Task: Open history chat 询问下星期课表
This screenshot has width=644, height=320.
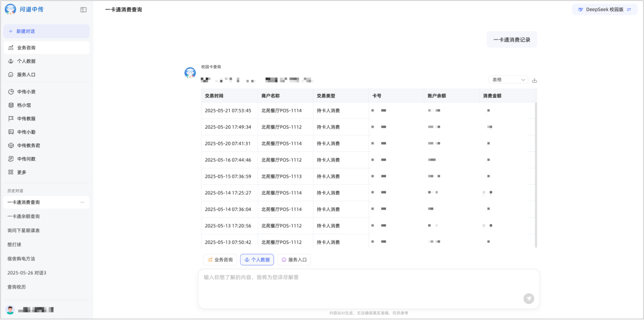Action: click(23, 230)
